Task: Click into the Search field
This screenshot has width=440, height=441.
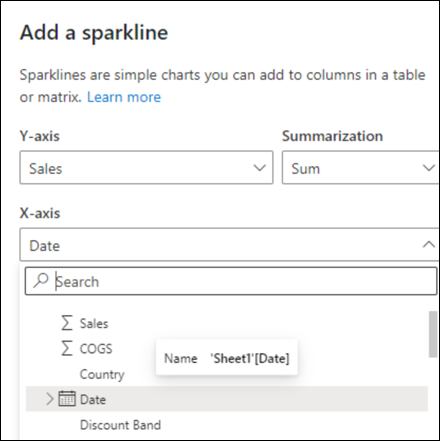Action: [231, 281]
